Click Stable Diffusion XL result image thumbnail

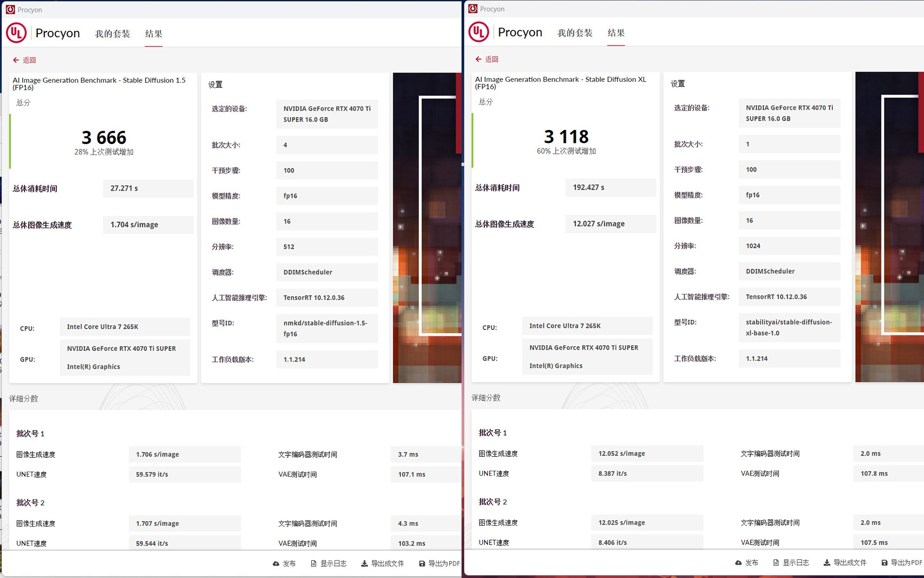[889, 227]
